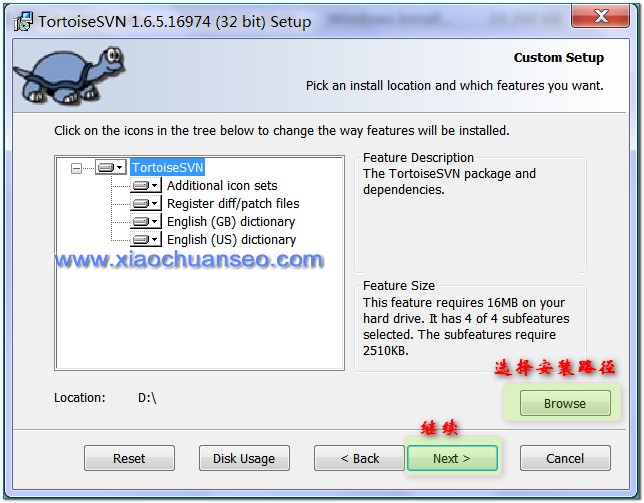Click the Feature Size group label

[x=399, y=285]
